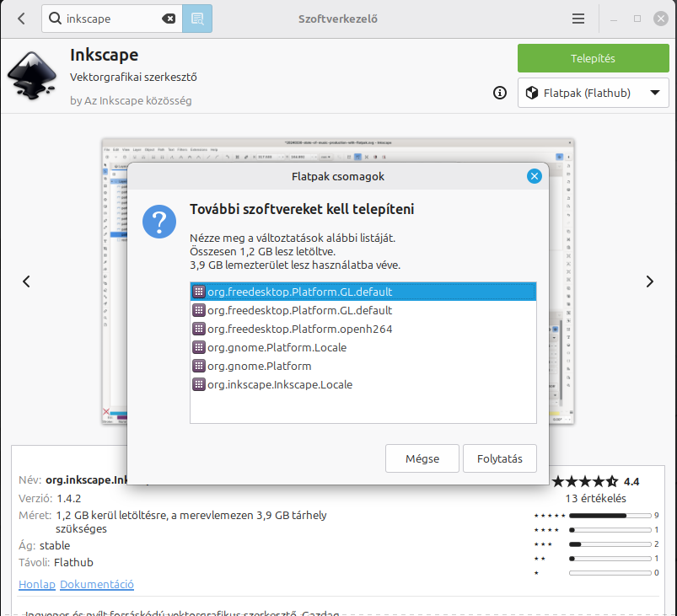Click the 13 értékelés rating count

click(x=596, y=499)
